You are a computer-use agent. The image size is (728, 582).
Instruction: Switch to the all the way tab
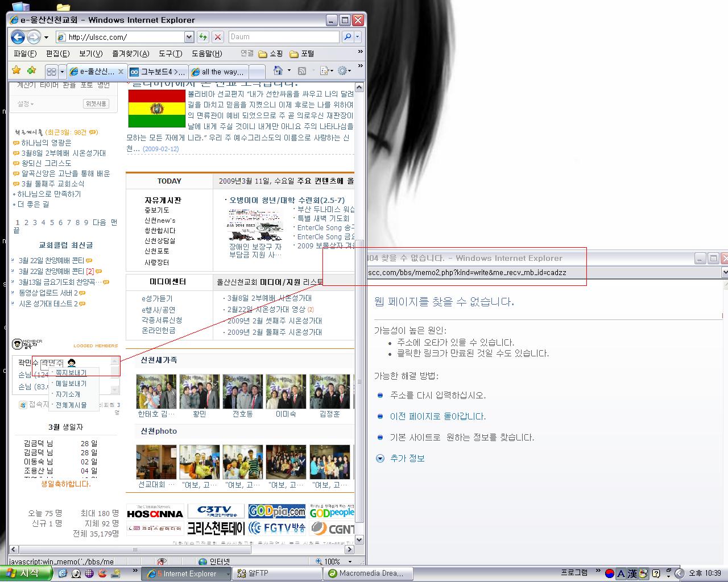218,72
